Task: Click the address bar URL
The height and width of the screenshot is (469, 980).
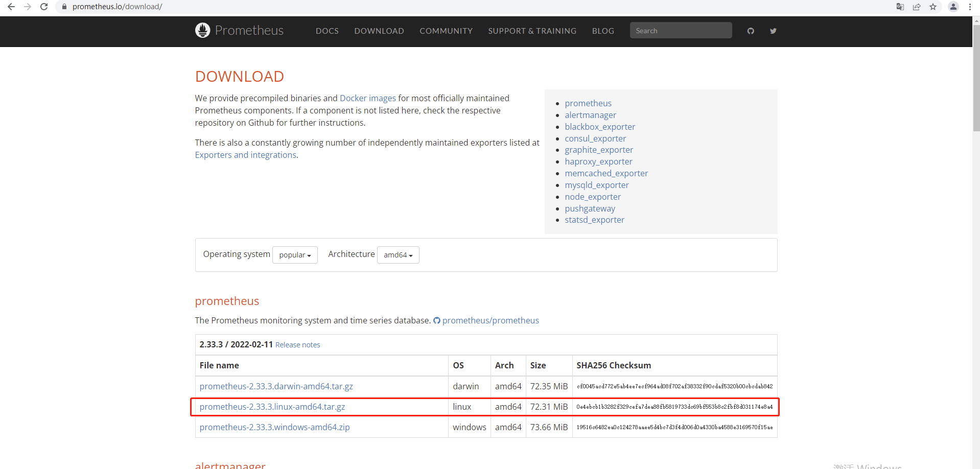Action: 117,7
